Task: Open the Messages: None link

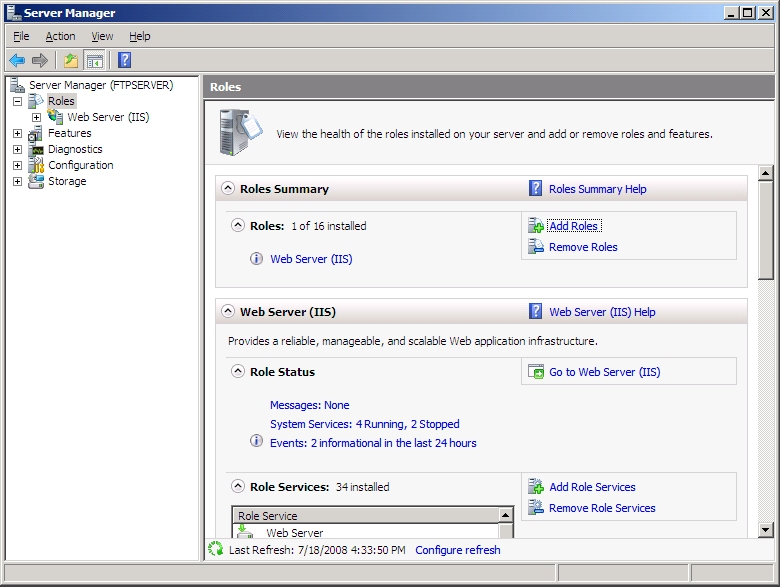Action: pyautogui.click(x=309, y=405)
